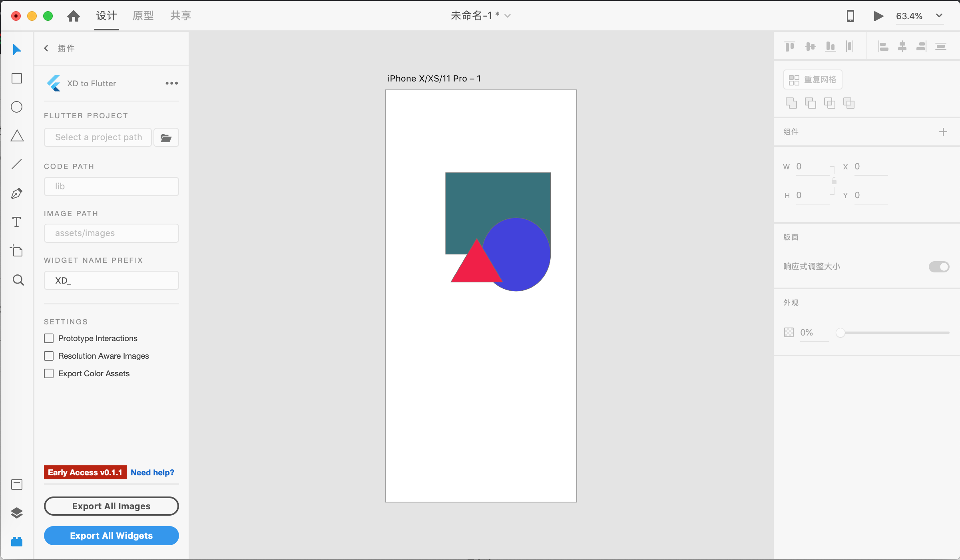Viewport: 960px width, 560px height.
Task: Switch to the 共享 tab
Action: coord(181,16)
